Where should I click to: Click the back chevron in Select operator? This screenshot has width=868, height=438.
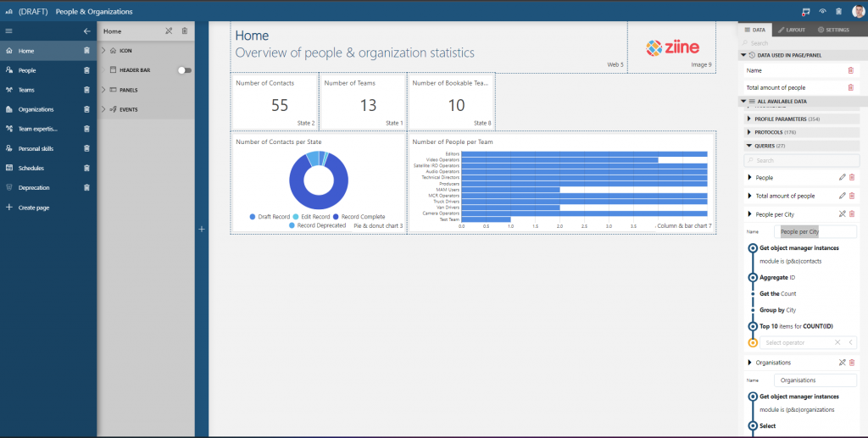[850, 342]
